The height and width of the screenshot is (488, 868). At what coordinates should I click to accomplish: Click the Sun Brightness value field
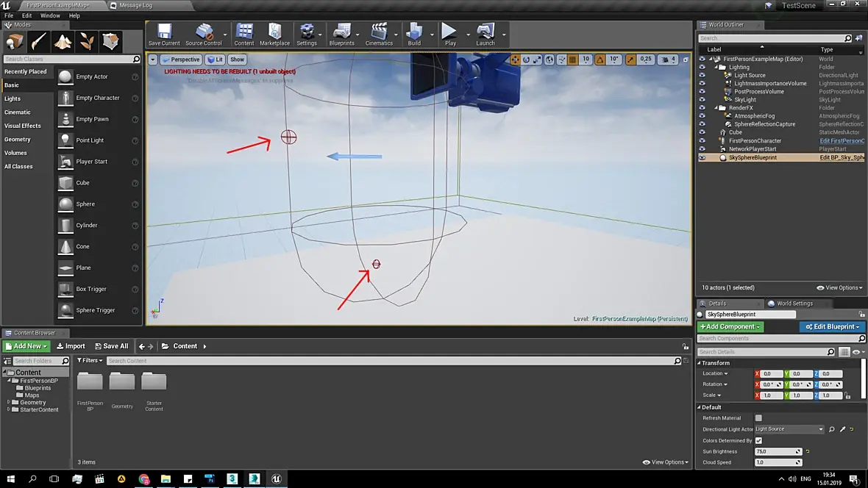777,451
